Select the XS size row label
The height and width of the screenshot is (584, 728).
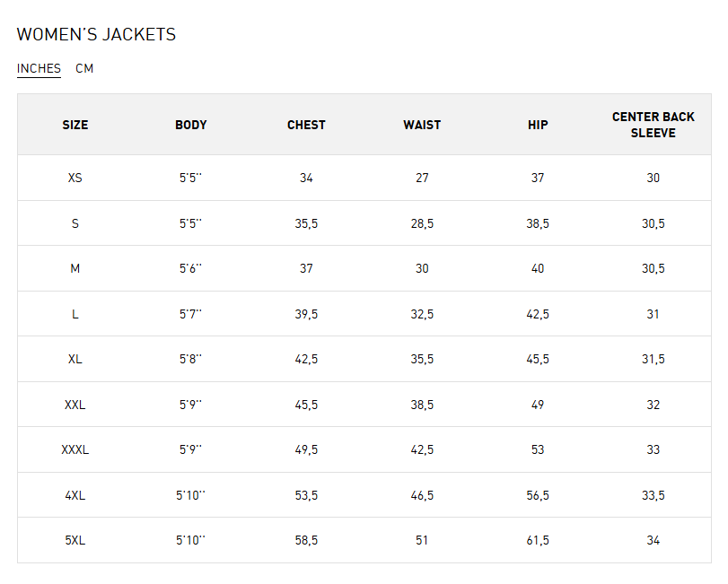pyautogui.click(x=75, y=178)
